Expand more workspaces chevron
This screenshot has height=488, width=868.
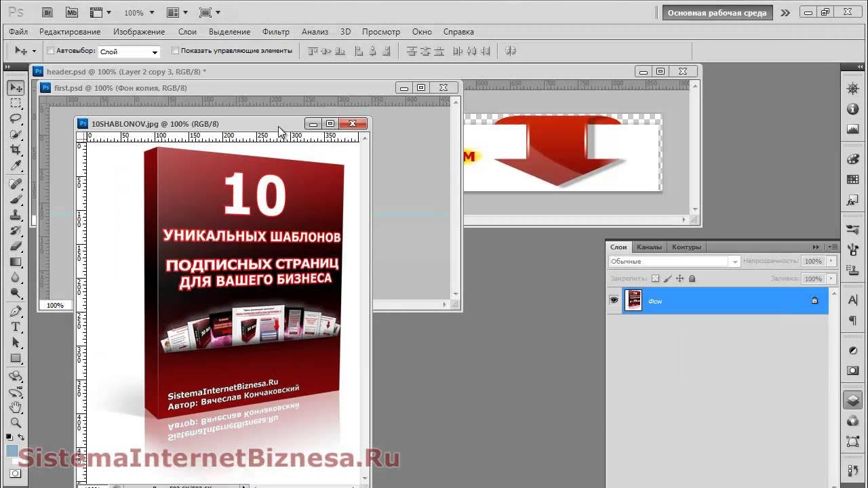[x=785, y=12]
